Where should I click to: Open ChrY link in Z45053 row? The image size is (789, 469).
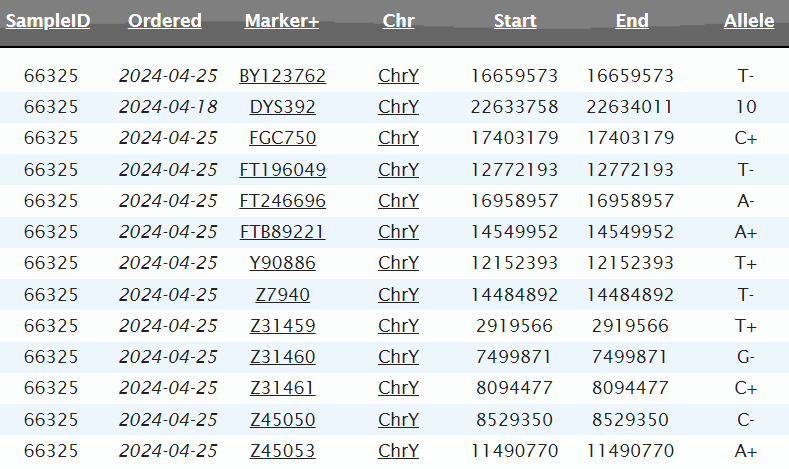point(398,451)
